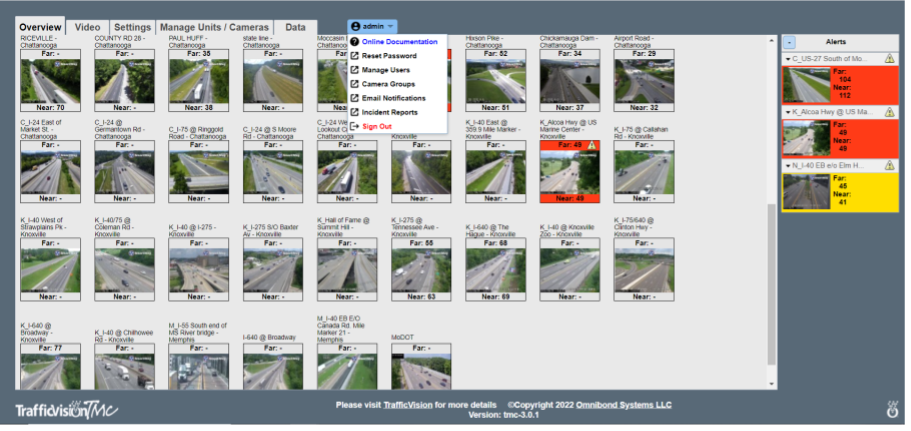The width and height of the screenshot is (911, 431).
Task: Click warning triangle on C_US-27 alert
Action: click(890, 59)
